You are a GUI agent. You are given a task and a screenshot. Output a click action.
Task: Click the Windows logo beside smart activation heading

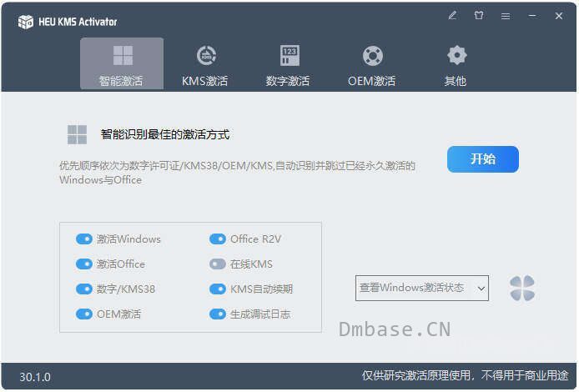point(78,134)
